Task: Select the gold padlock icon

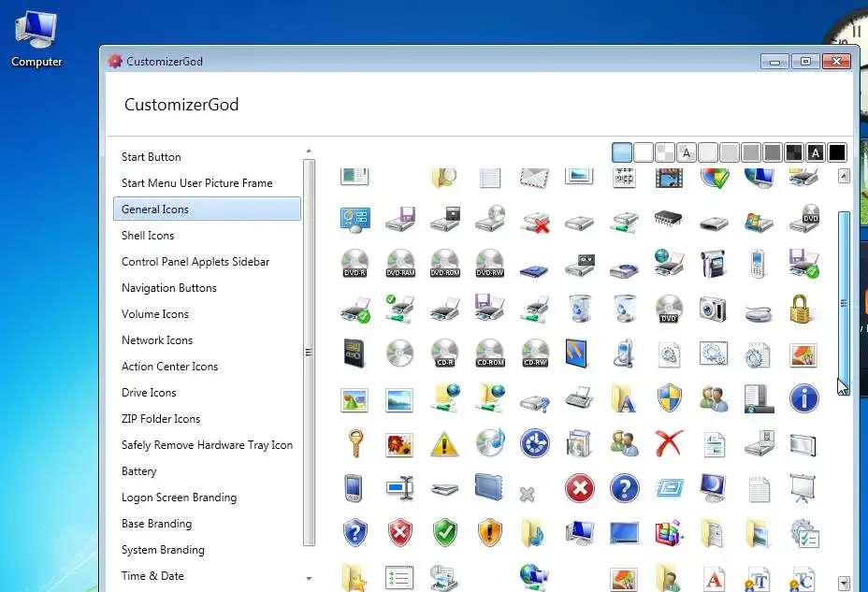Action: point(801,309)
